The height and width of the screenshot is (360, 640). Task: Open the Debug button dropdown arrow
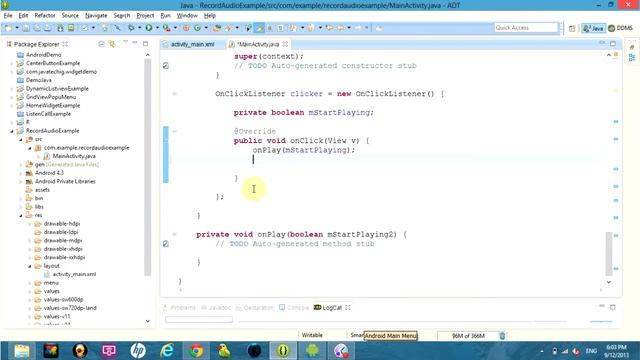(x=139, y=28)
